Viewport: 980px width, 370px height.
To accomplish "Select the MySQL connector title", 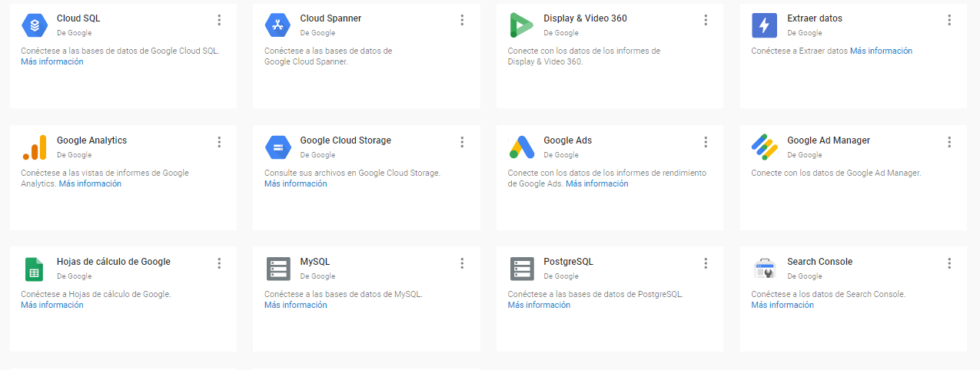I will click(x=315, y=262).
